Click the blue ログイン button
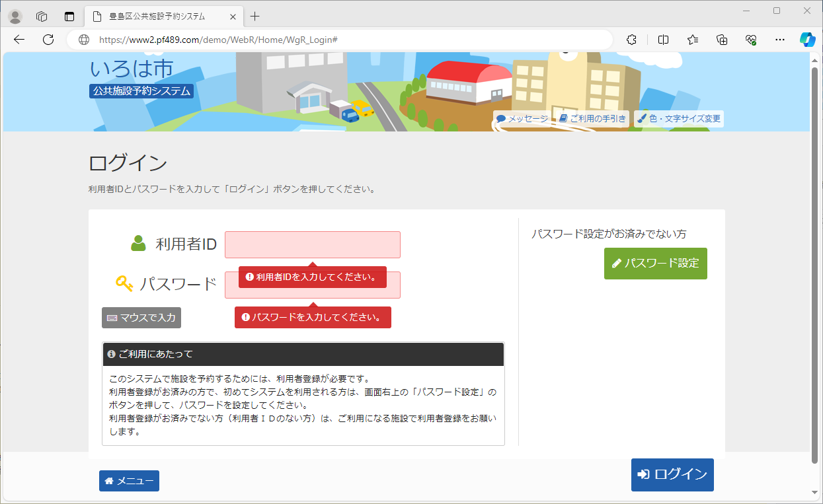The height and width of the screenshot is (504, 823). [x=672, y=474]
